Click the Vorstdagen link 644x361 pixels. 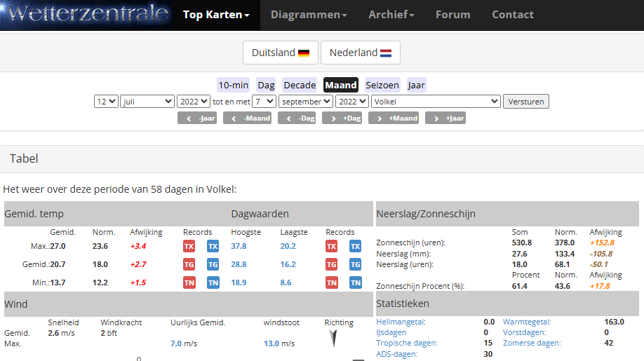pyautogui.click(x=525, y=332)
